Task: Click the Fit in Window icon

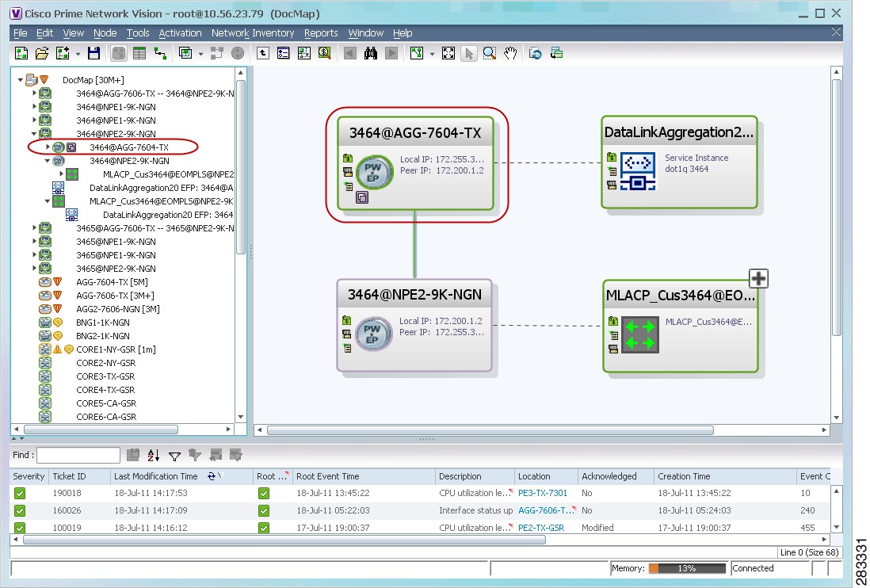Action: tap(448, 53)
